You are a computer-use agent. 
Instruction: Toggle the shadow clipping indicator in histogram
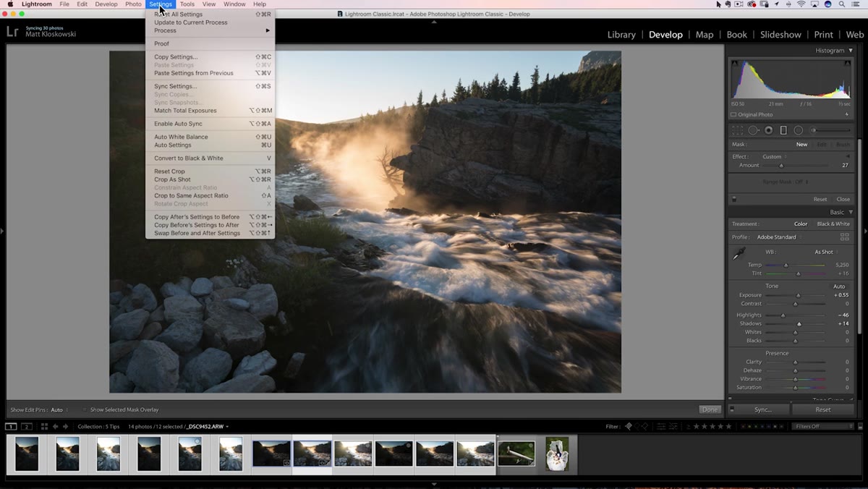pos(736,64)
